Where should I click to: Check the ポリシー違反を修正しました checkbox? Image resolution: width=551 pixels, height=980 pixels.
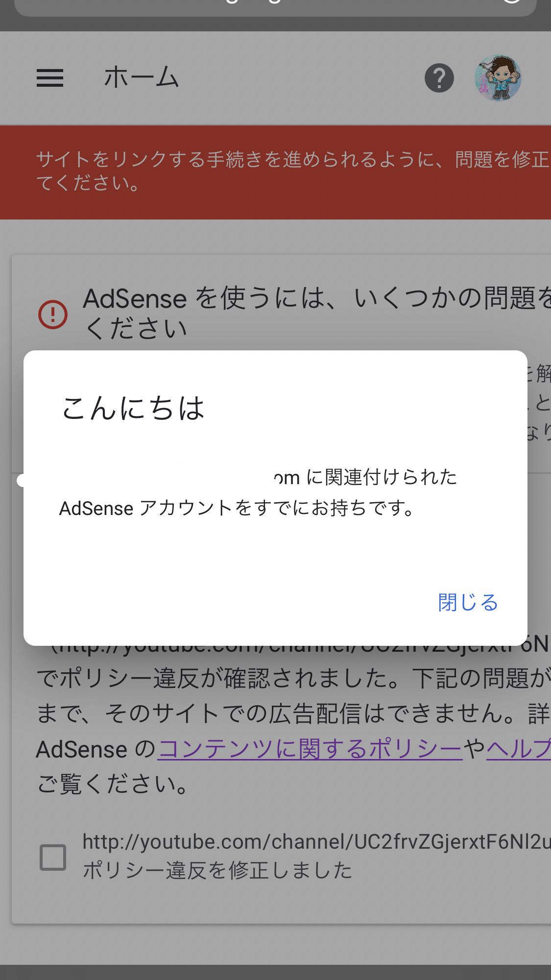click(x=53, y=857)
